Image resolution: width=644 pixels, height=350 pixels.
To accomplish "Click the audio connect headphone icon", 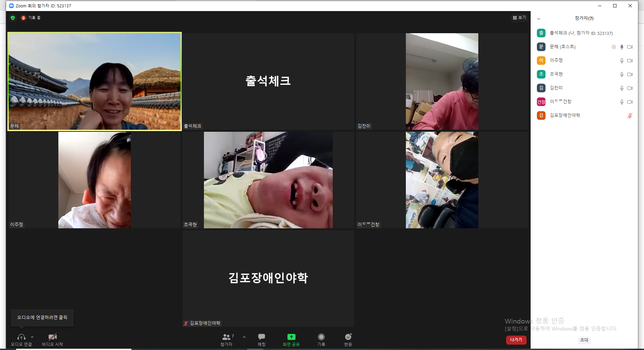I will click(21, 337).
